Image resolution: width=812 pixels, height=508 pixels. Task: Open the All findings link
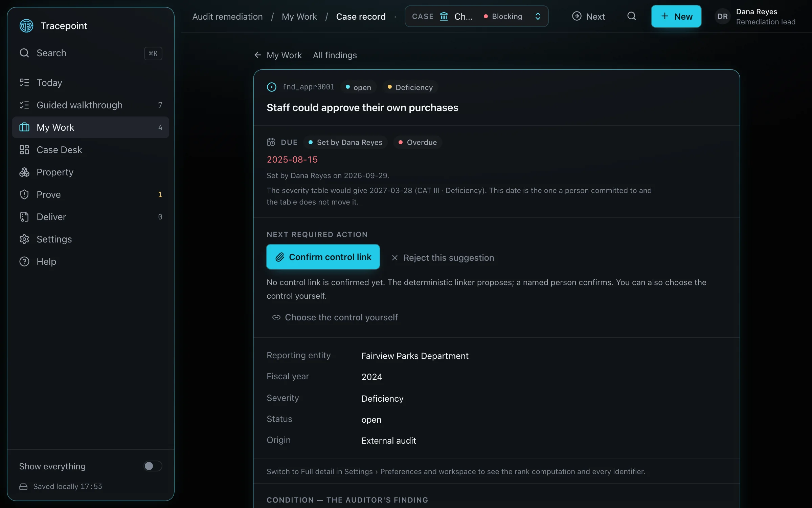click(335, 55)
